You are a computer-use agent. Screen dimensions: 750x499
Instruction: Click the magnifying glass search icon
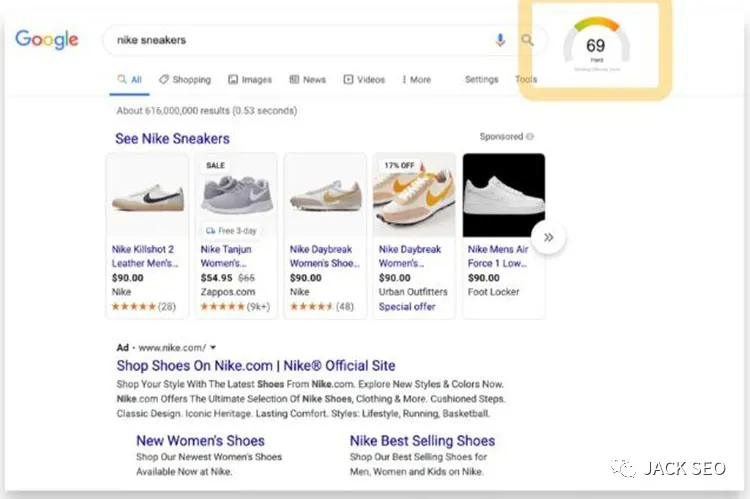tap(527, 40)
